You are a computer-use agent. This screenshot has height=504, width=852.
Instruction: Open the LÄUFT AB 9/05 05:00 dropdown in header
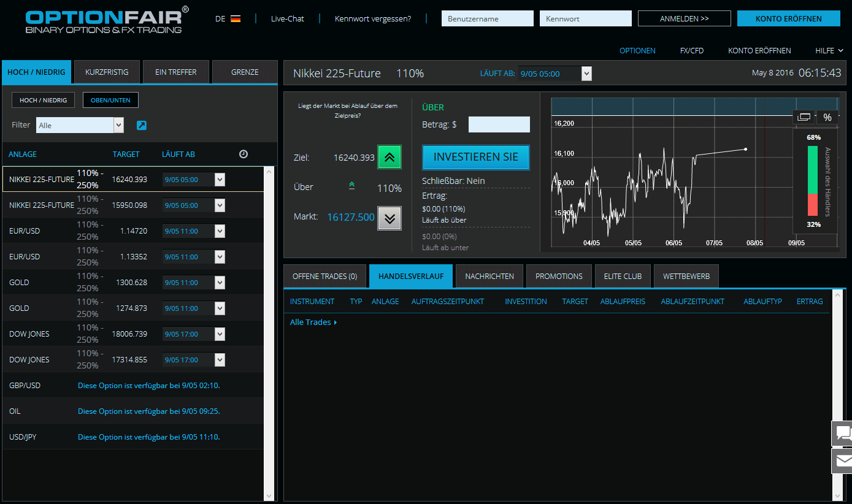(x=555, y=74)
